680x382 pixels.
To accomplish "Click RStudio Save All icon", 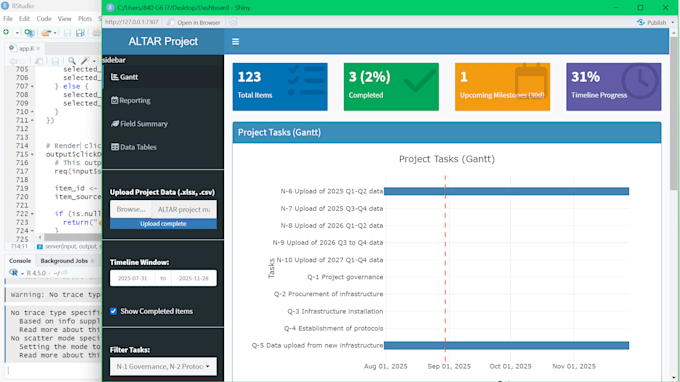I will click(x=80, y=33).
